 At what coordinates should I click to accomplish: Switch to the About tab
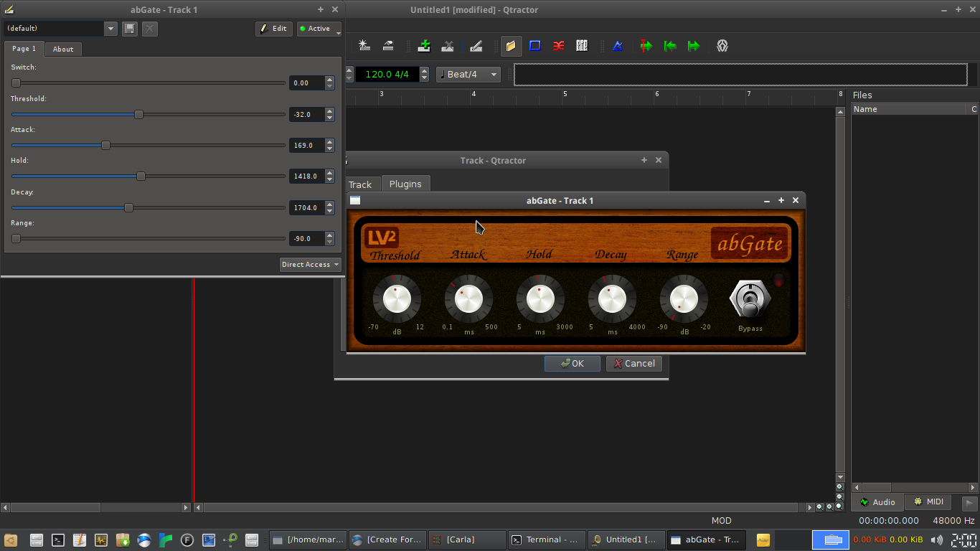pyautogui.click(x=63, y=50)
